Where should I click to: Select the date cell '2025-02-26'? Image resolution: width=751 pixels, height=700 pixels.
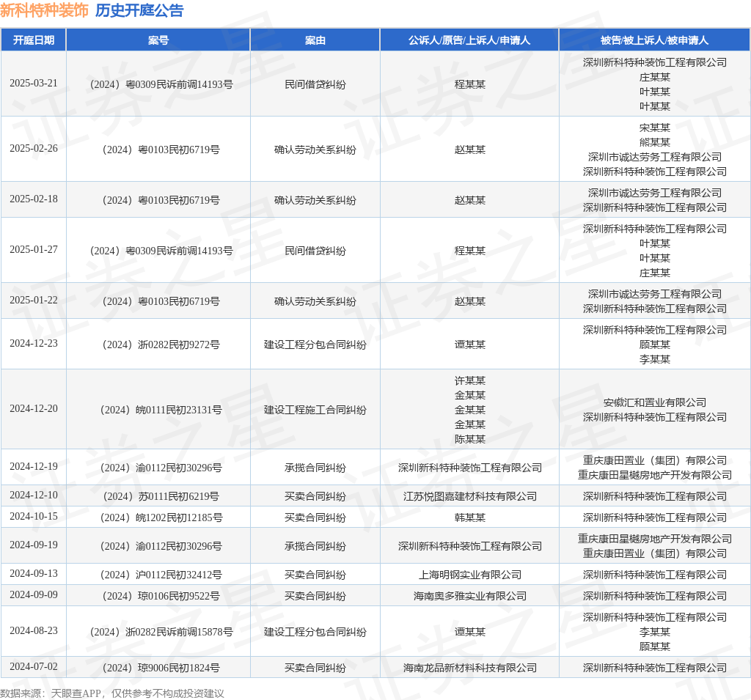(34, 148)
